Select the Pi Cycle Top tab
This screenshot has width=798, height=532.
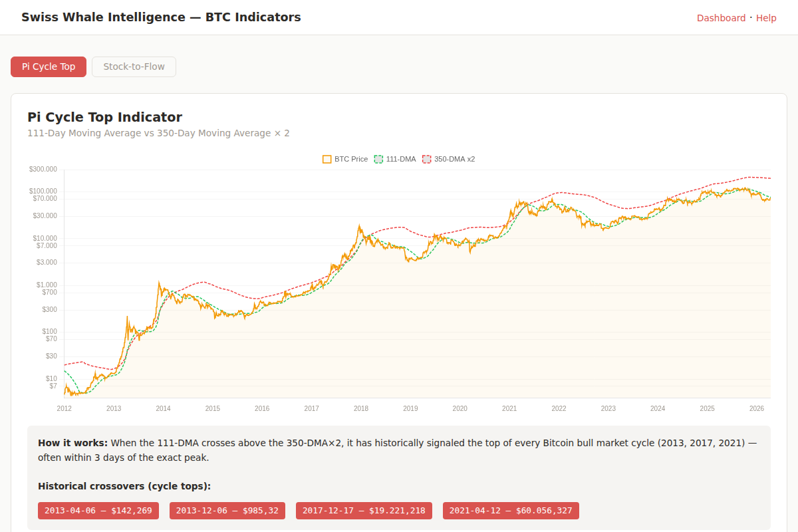(48, 66)
